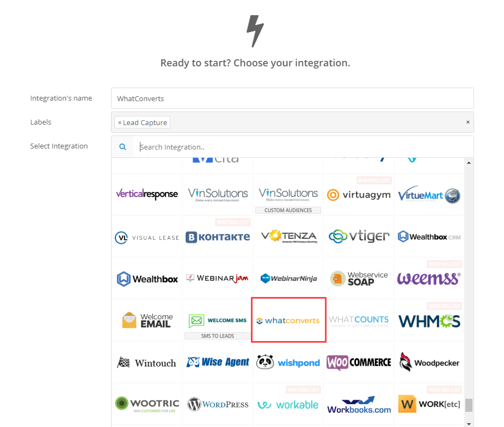This screenshot has width=504, height=427.
Task: Choose the wishpond integration logo
Action: tap(288, 362)
